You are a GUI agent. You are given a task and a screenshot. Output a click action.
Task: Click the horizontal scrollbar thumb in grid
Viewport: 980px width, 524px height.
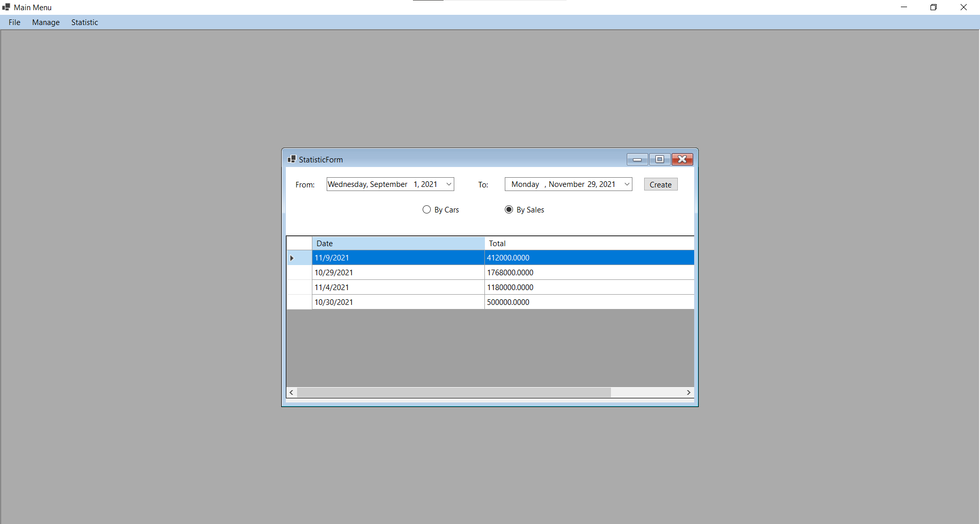(x=454, y=392)
